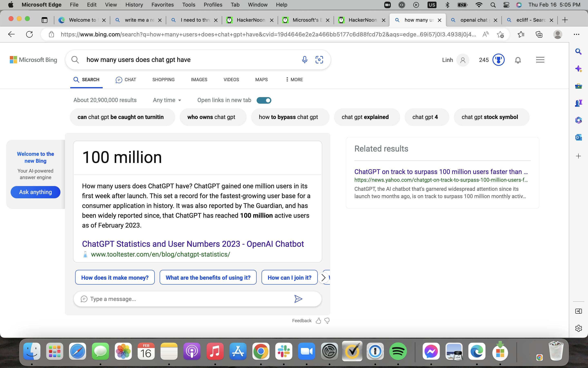This screenshot has width=588, height=368.
Task: Click How can I join it? suggestion
Action: (x=289, y=277)
